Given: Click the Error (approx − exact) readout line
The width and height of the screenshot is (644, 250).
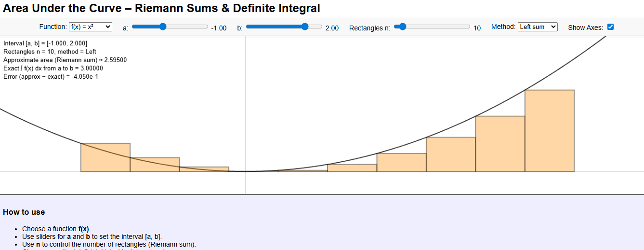Looking at the screenshot, I should click(x=51, y=77).
